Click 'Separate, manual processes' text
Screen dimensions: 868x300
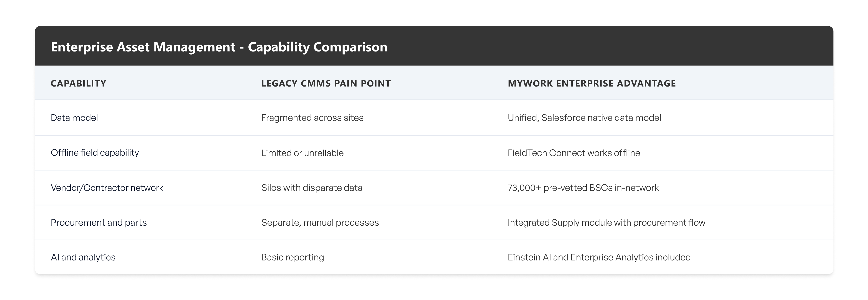(320, 223)
